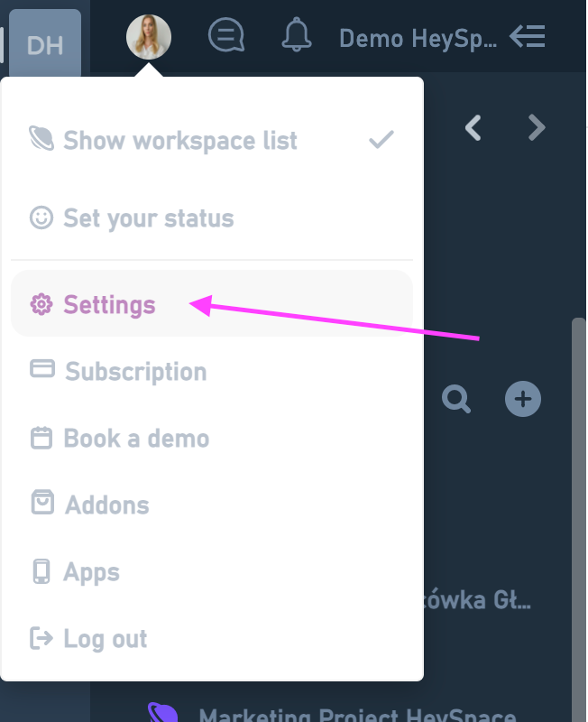Click the Log out door icon
Viewport: 588px width, 722px height.
[x=41, y=639]
